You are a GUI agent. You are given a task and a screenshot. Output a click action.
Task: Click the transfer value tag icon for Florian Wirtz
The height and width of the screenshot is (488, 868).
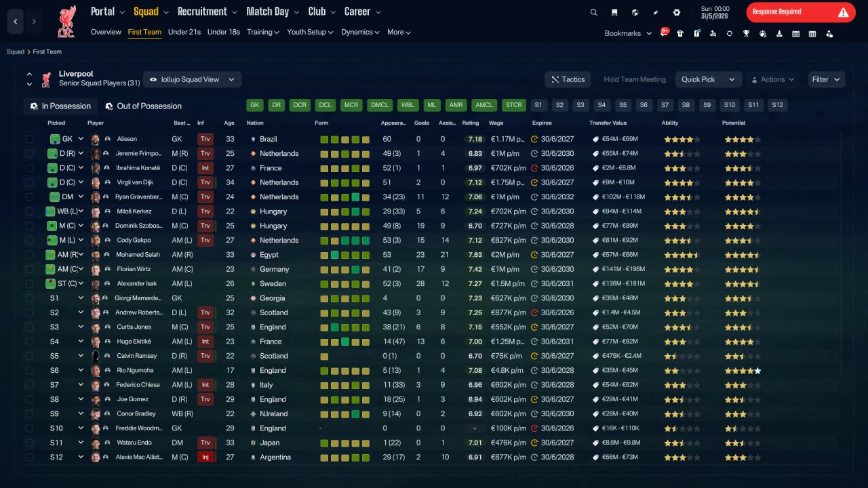pyautogui.click(x=595, y=269)
